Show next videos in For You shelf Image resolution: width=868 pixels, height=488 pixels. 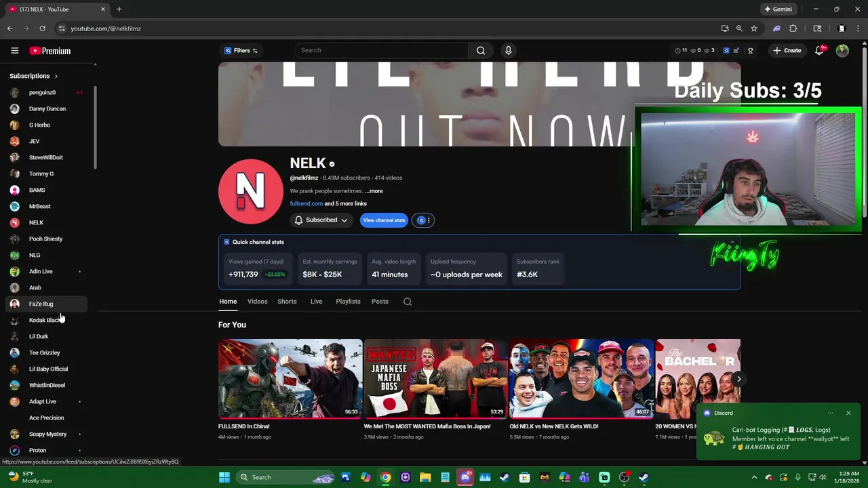[738, 379]
